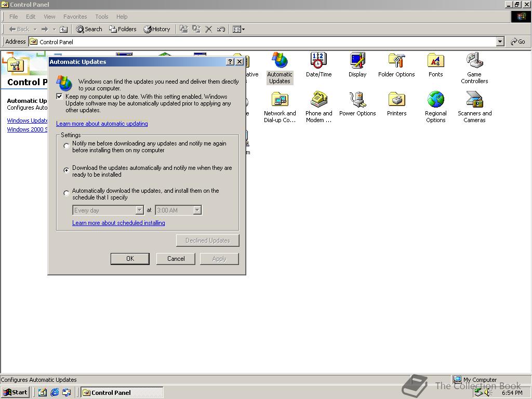Click the volume speaker tray icon
Image resolution: width=532 pixels, height=399 pixels.
coord(487,393)
